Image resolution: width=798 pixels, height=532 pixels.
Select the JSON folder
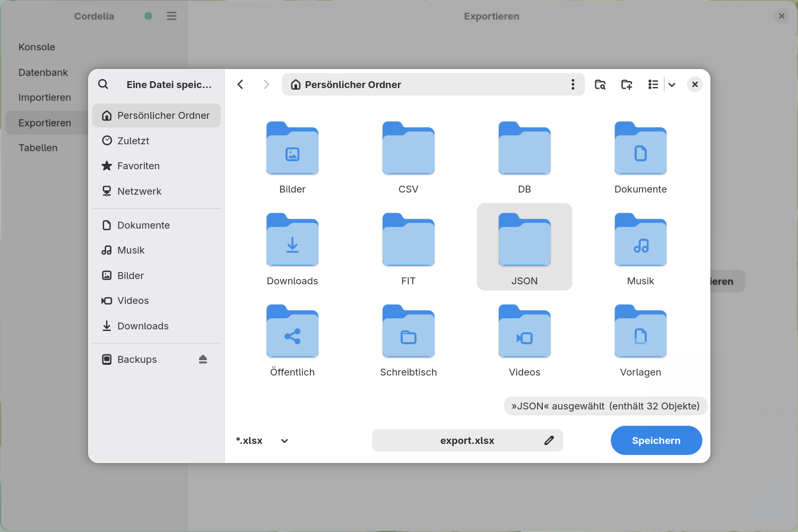tap(525, 247)
